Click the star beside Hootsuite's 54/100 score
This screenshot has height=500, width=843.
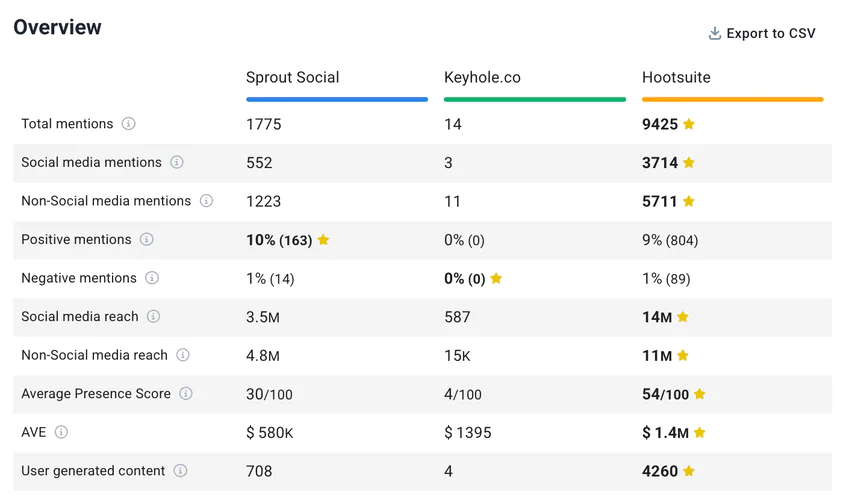pos(699,394)
